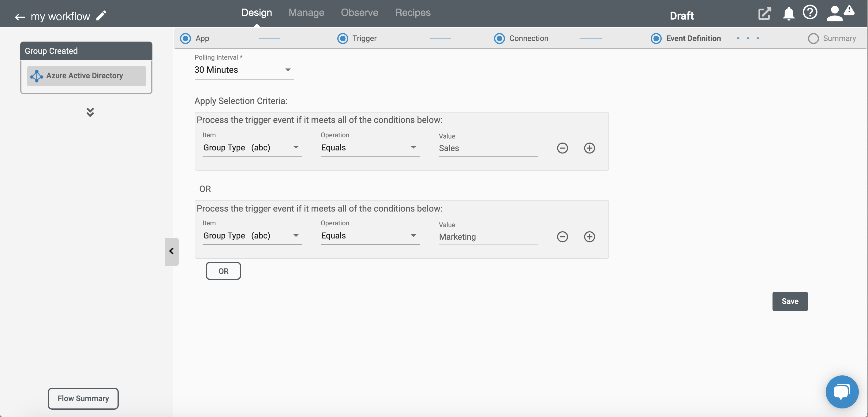Image resolution: width=868 pixels, height=417 pixels.
Task: Select the App step radio button
Action: pyautogui.click(x=185, y=38)
